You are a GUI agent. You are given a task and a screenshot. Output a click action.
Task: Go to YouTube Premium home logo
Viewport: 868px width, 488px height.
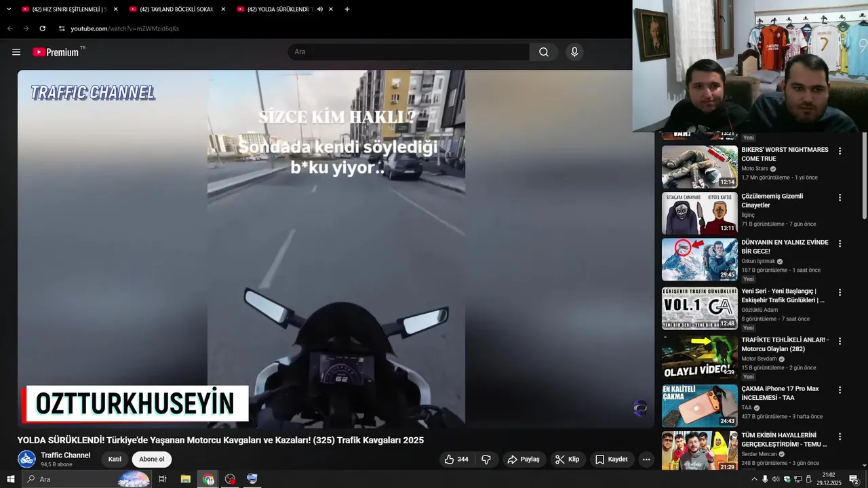[x=56, y=52]
